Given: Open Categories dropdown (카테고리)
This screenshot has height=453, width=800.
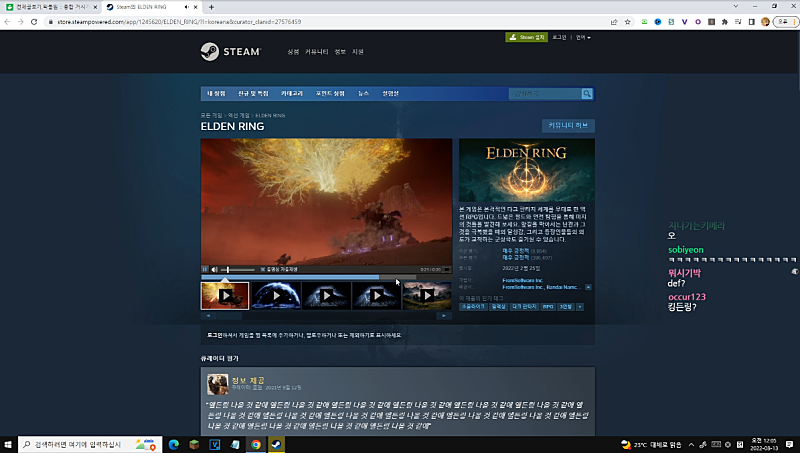Looking at the screenshot, I should [292, 94].
